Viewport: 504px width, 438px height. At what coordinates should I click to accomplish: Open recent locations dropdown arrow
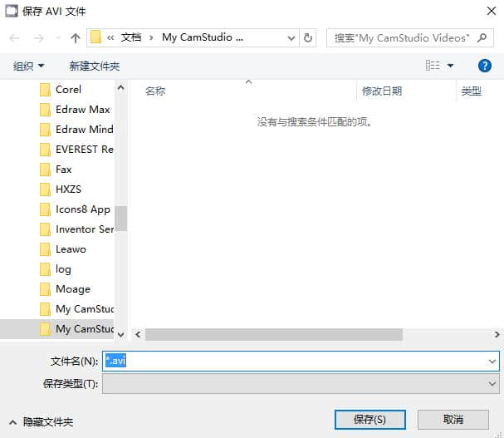coord(58,38)
